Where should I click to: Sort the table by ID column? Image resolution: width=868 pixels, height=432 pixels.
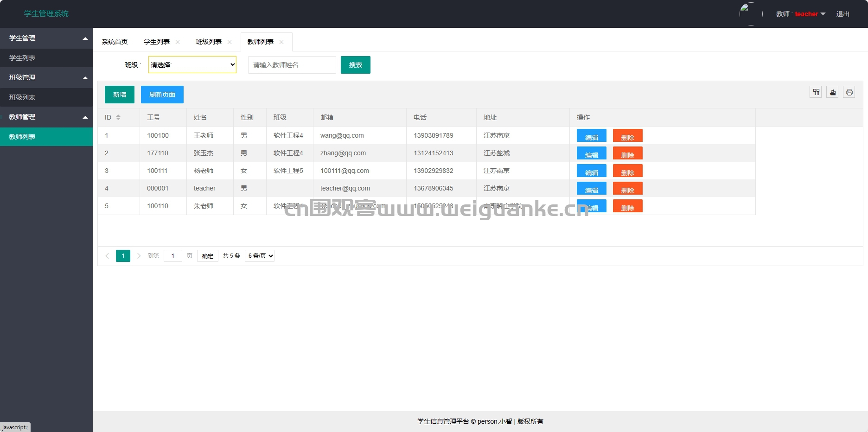[x=118, y=117]
